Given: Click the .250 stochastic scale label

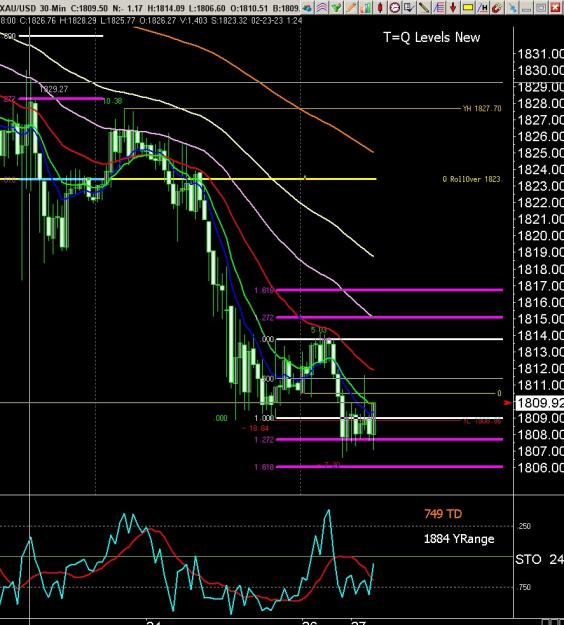Looking at the screenshot, I should click(x=524, y=526).
